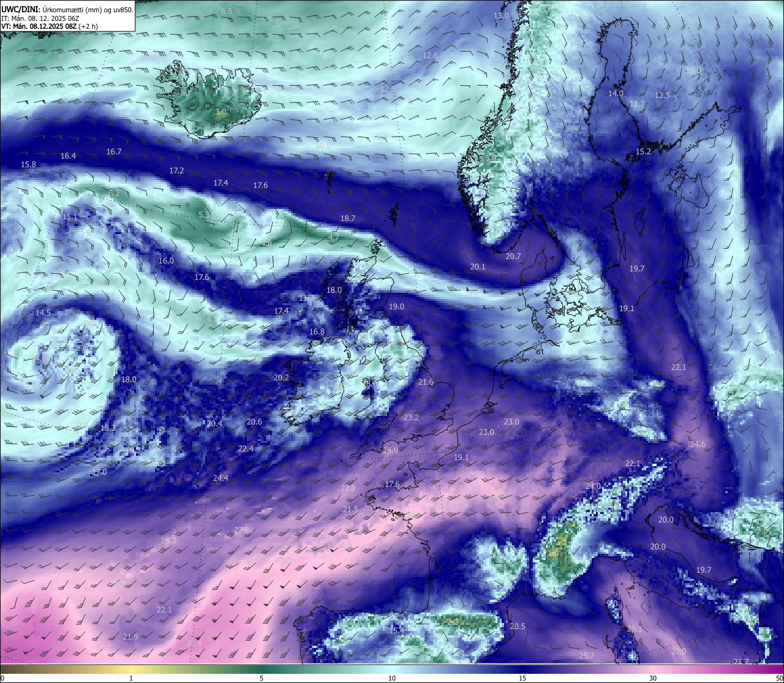This screenshot has width=784, height=683.
Task: Click the 16.7 value on the map
Action: pos(114,151)
